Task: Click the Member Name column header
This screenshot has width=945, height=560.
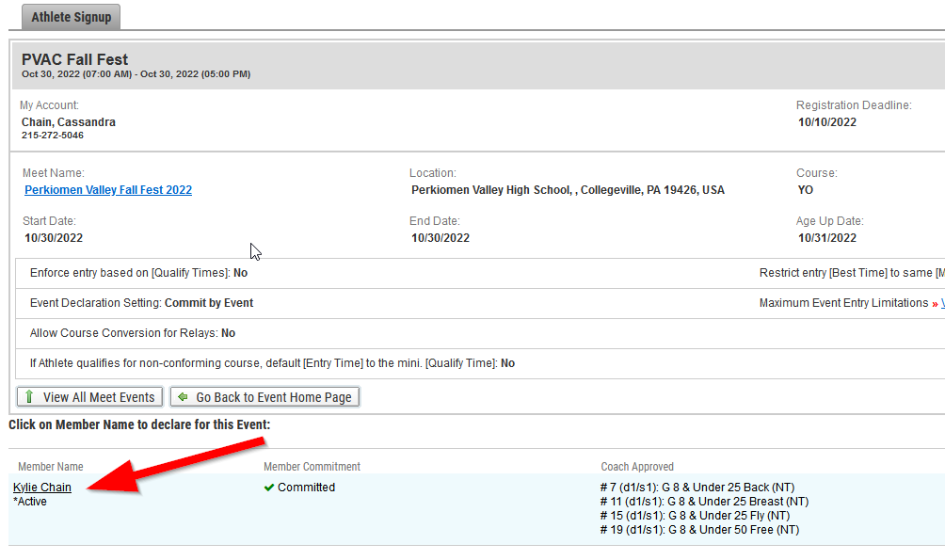Action: coord(51,467)
